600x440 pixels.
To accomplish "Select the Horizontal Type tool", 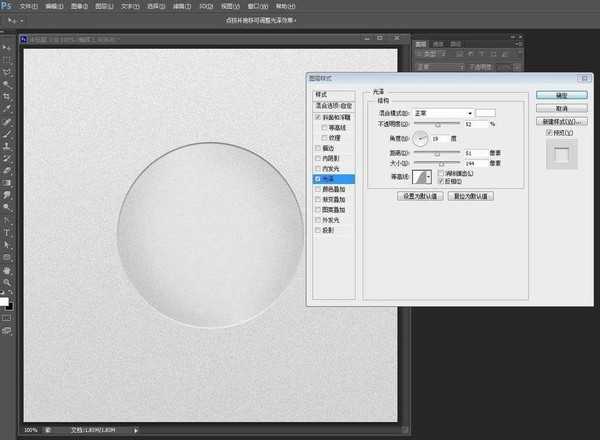I will (7, 232).
